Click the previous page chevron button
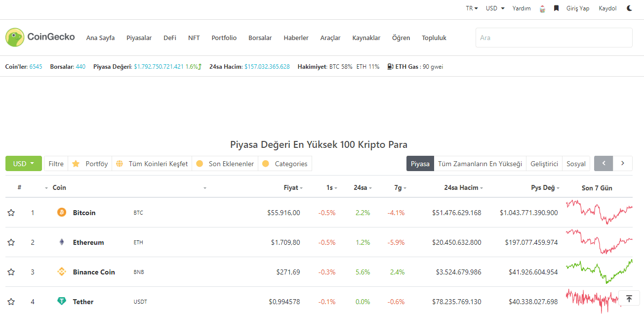 pyautogui.click(x=604, y=163)
